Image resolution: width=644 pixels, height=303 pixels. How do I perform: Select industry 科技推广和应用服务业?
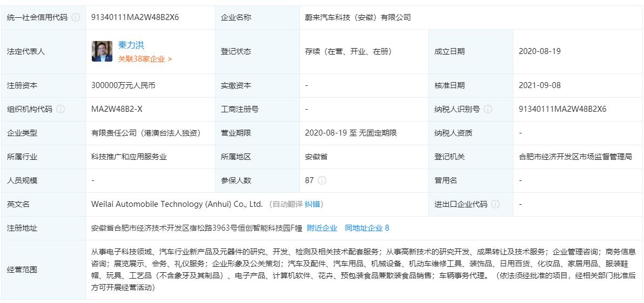pyautogui.click(x=129, y=157)
